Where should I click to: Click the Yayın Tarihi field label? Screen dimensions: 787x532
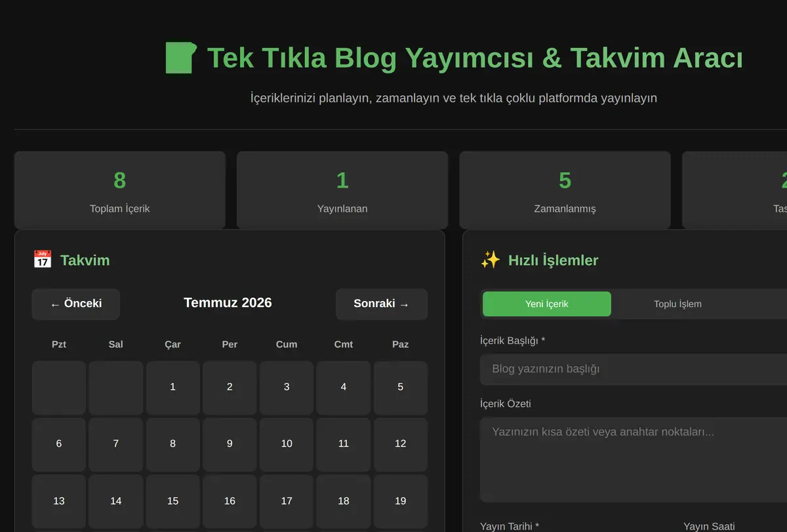coord(510,526)
